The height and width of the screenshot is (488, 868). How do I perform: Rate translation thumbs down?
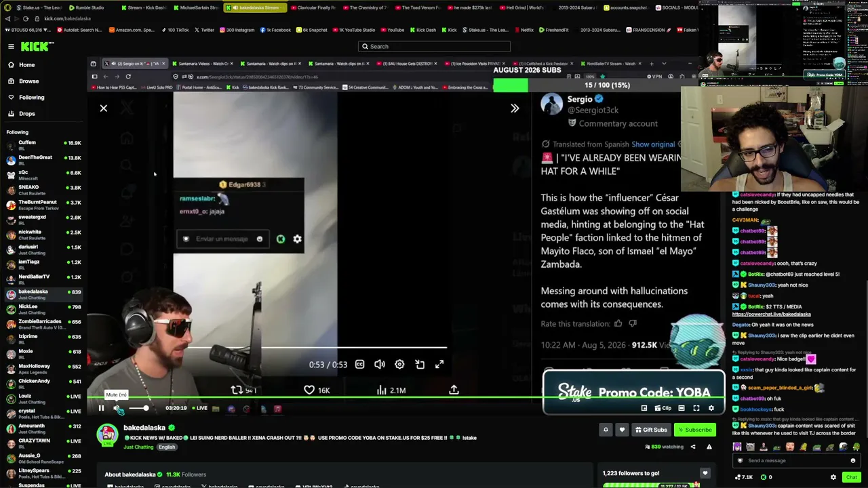click(x=633, y=324)
